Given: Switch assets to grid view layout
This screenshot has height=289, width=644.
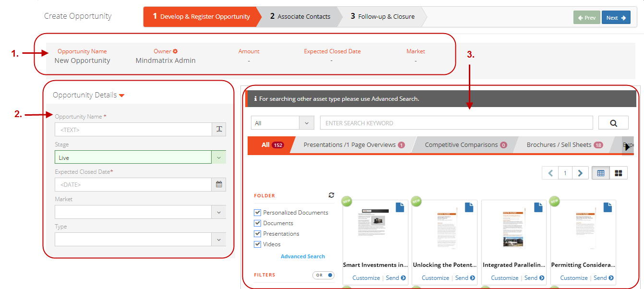Looking at the screenshot, I should point(618,172).
